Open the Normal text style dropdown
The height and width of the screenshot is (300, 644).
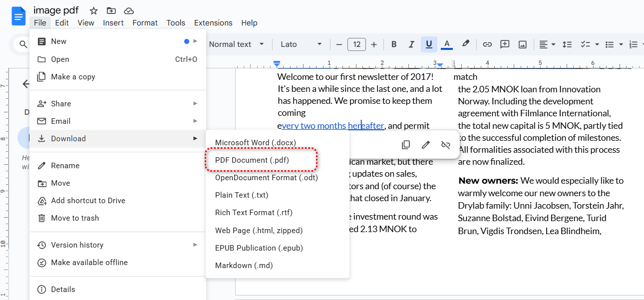[236, 44]
